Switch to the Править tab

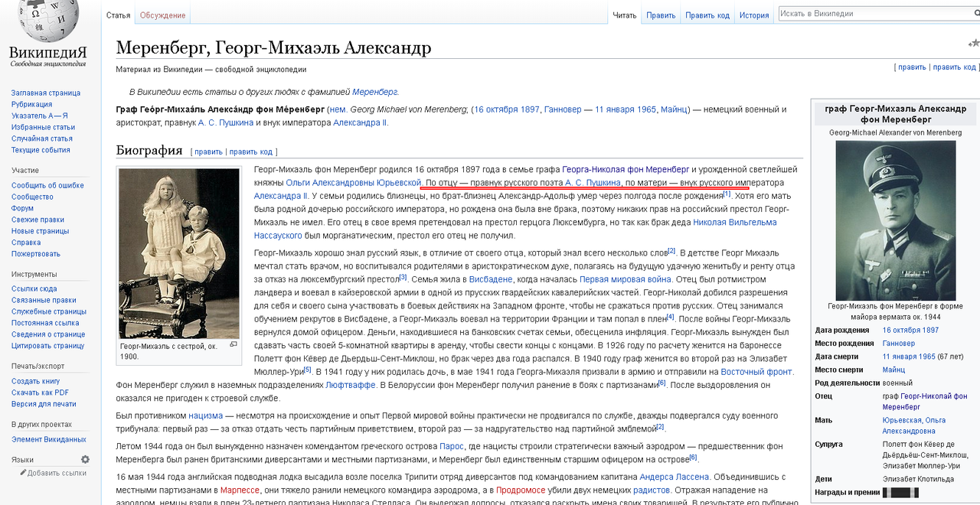[661, 15]
